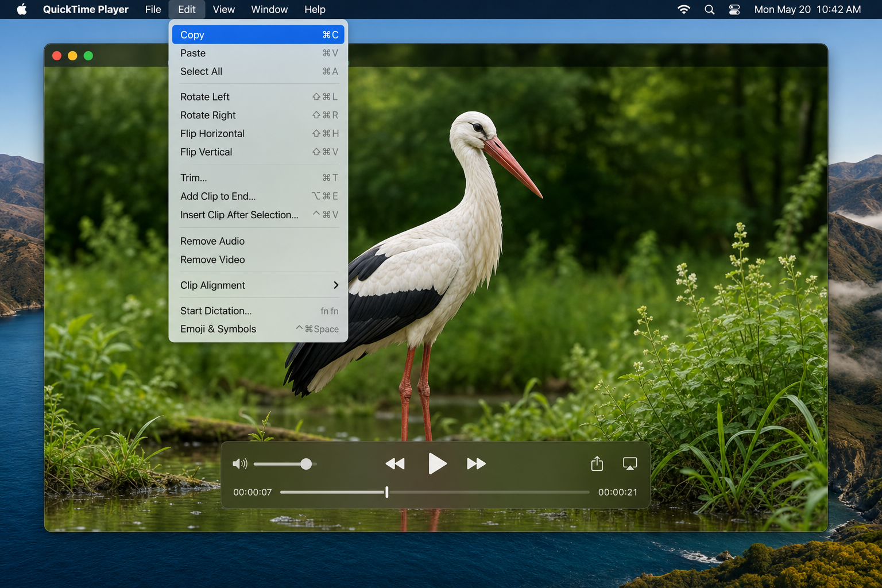The image size is (882, 588).
Task: Select Remove Video
Action: (258, 260)
